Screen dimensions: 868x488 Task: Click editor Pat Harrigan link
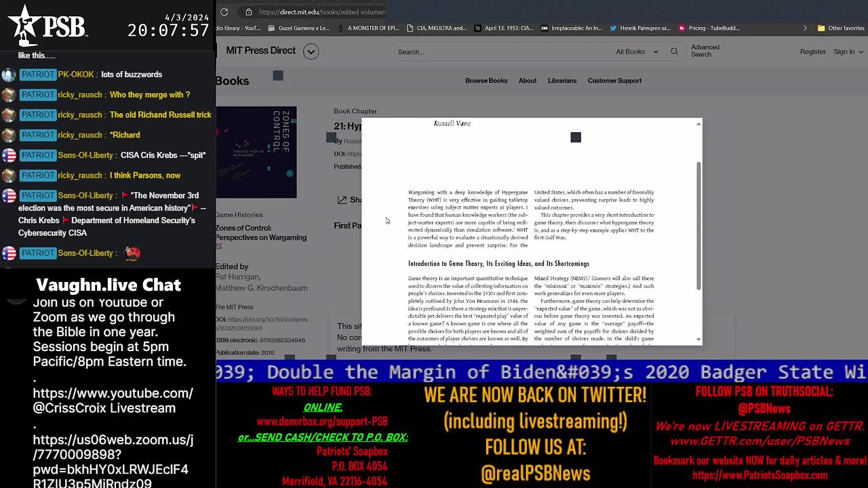click(x=237, y=277)
